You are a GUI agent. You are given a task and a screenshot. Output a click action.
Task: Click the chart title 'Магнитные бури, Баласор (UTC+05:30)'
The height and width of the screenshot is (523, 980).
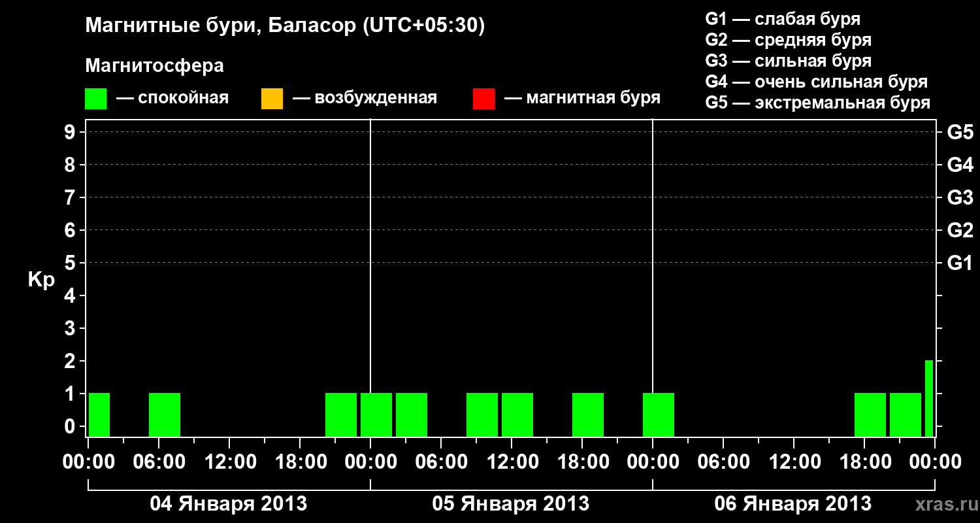pyautogui.click(x=285, y=26)
